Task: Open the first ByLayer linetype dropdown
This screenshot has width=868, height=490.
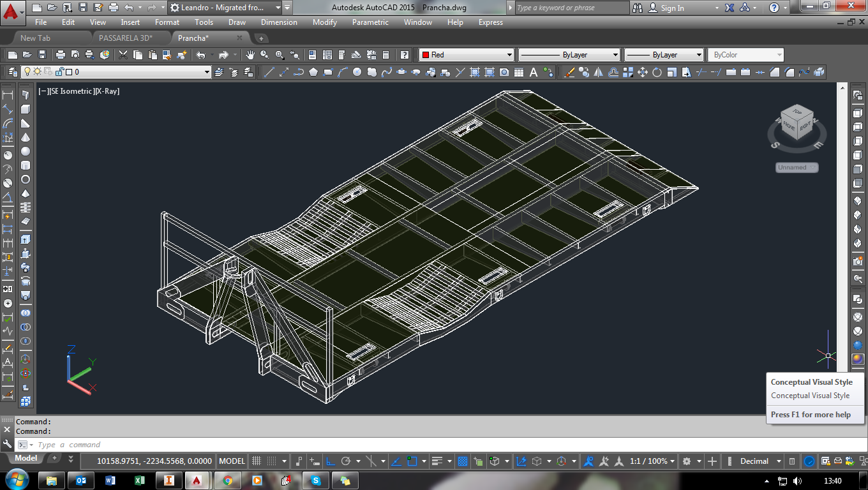Action: 569,55
